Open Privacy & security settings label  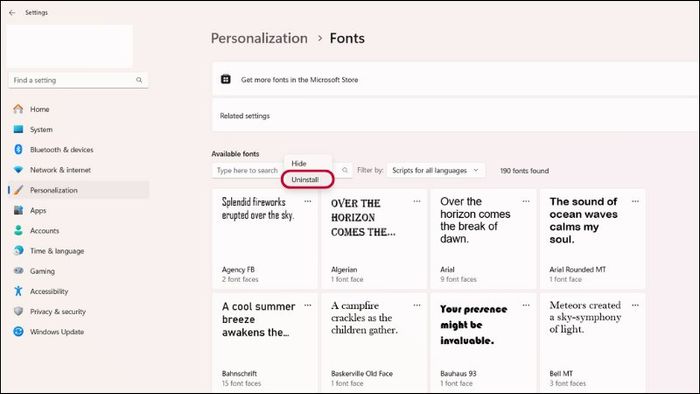(58, 312)
